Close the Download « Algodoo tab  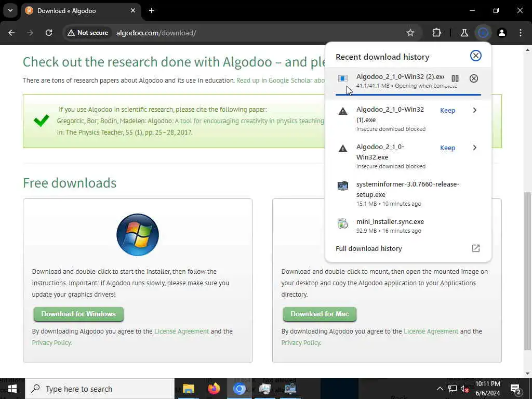tap(133, 10)
